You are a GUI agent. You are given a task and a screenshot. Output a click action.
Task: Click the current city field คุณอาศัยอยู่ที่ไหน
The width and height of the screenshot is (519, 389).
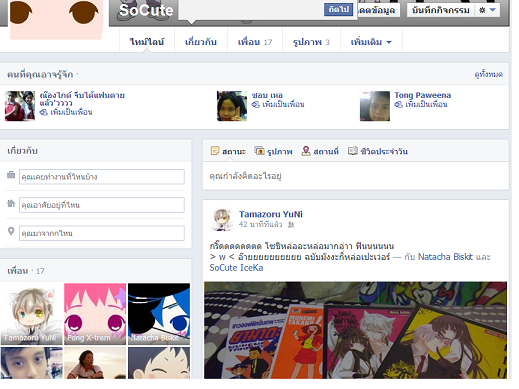click(x=102, y=205)
